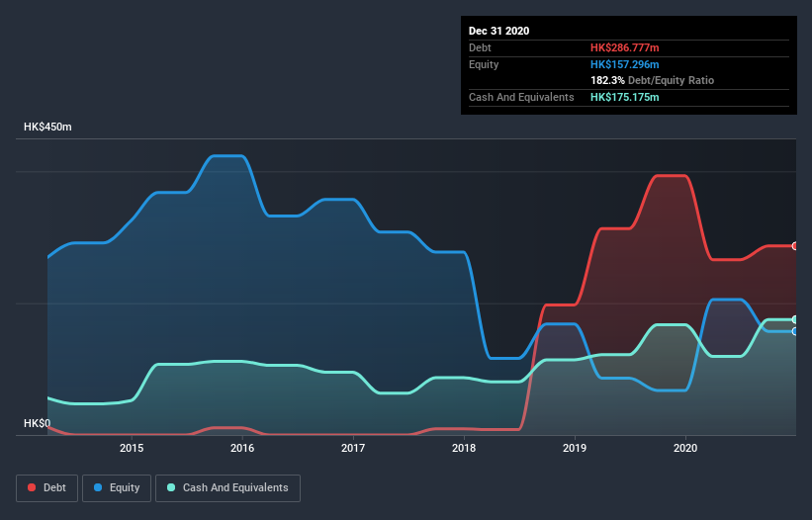The image size is (812, 520).
Task: Click the 2015 x-axis label
Action: pyautogui.click(x=132, y=448)
